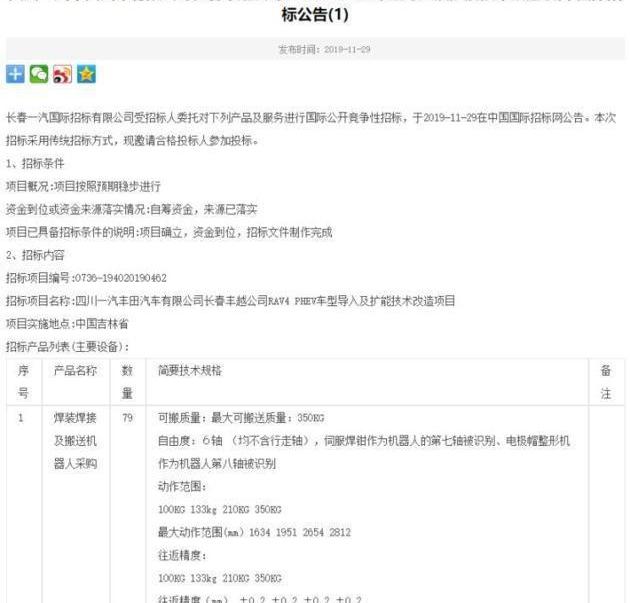Click the project name line mentioning RAV4 PHEV

click(x=231, y=301)
